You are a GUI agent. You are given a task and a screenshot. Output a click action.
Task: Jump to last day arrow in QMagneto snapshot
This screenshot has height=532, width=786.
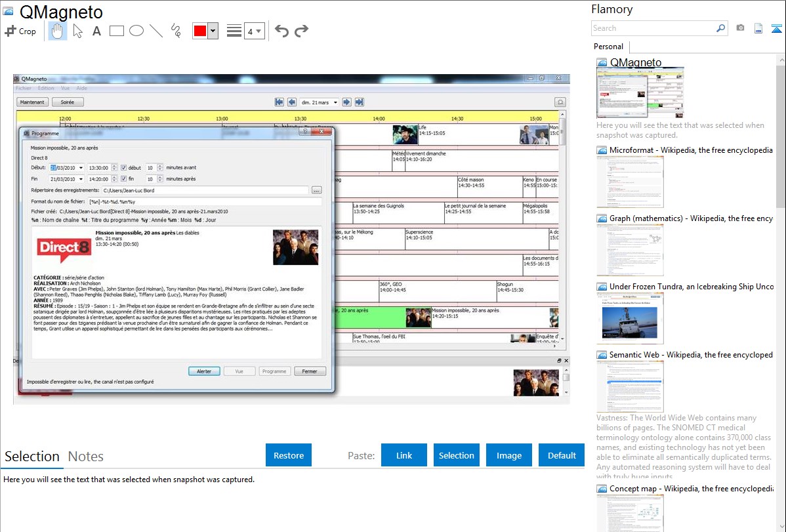point(359,102)
